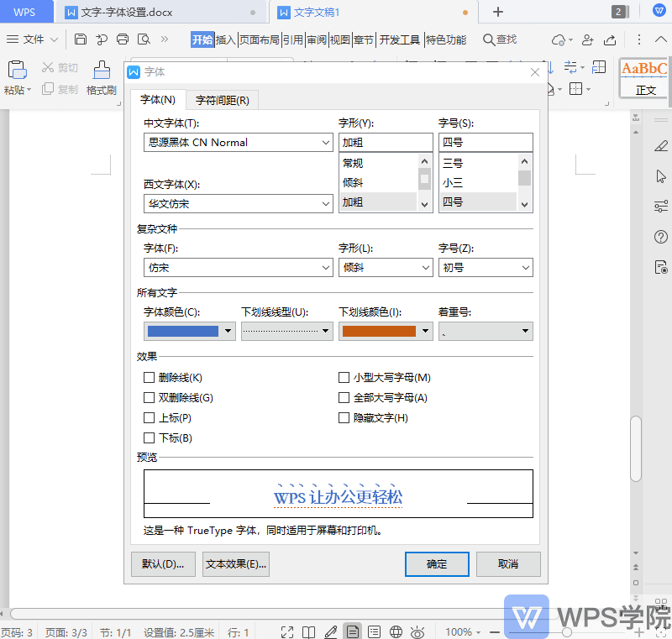
Task: Click the WPS account avatar icon
Action: click(659, 10)
